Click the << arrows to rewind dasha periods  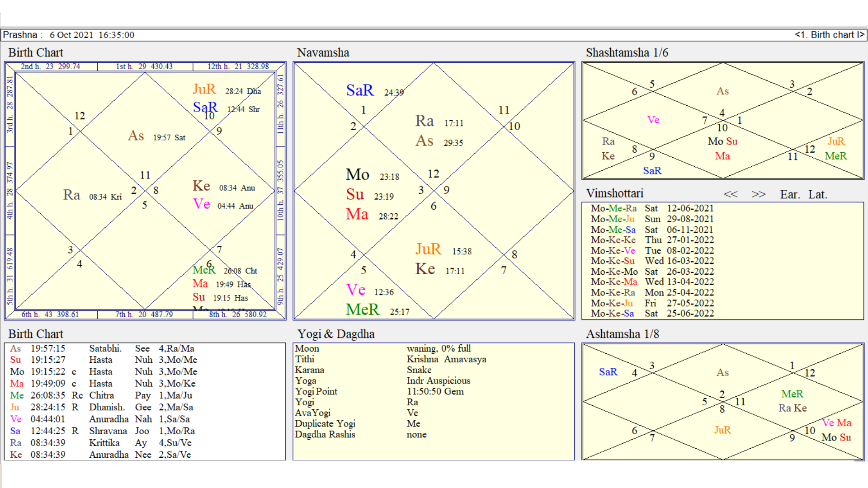point(731,194)
